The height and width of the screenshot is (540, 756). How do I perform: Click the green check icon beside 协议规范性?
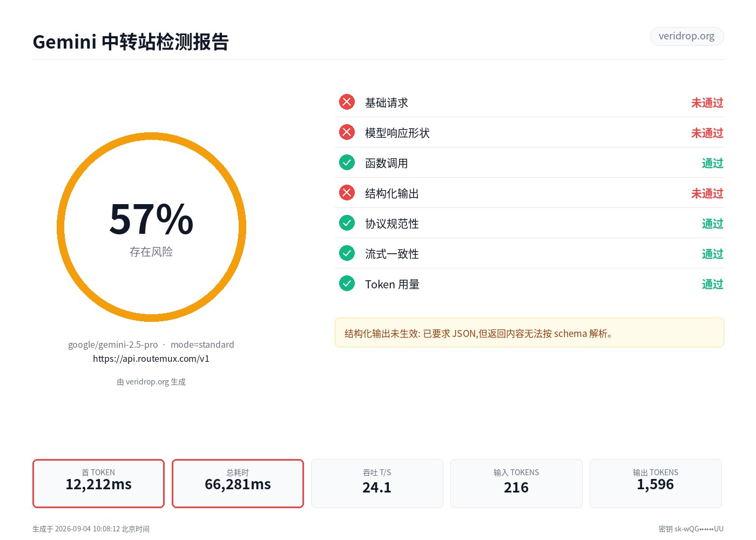click(x=347, y=223)
